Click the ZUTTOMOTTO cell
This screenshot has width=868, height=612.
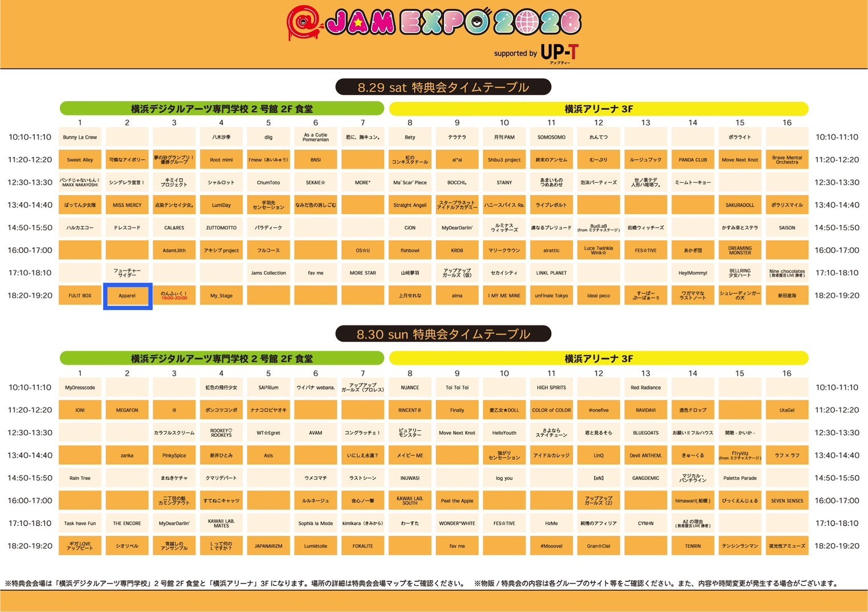[x=221, y=227]
